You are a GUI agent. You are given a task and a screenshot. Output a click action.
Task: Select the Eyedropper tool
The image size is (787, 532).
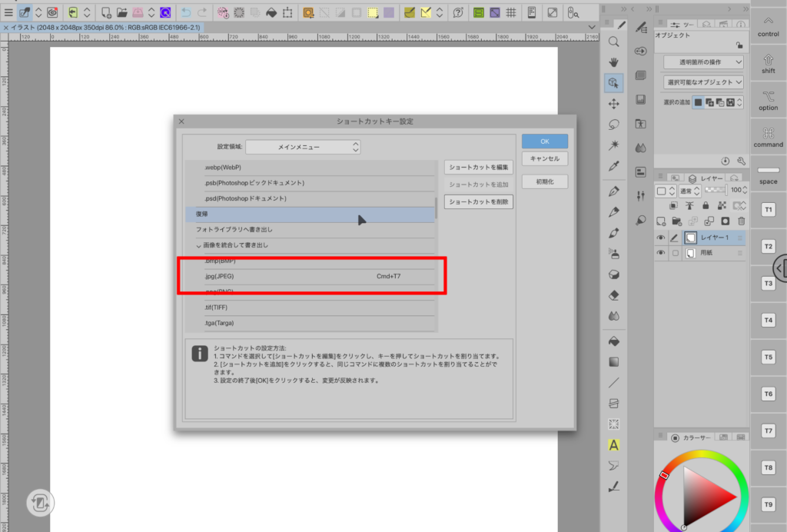[614, 166]
